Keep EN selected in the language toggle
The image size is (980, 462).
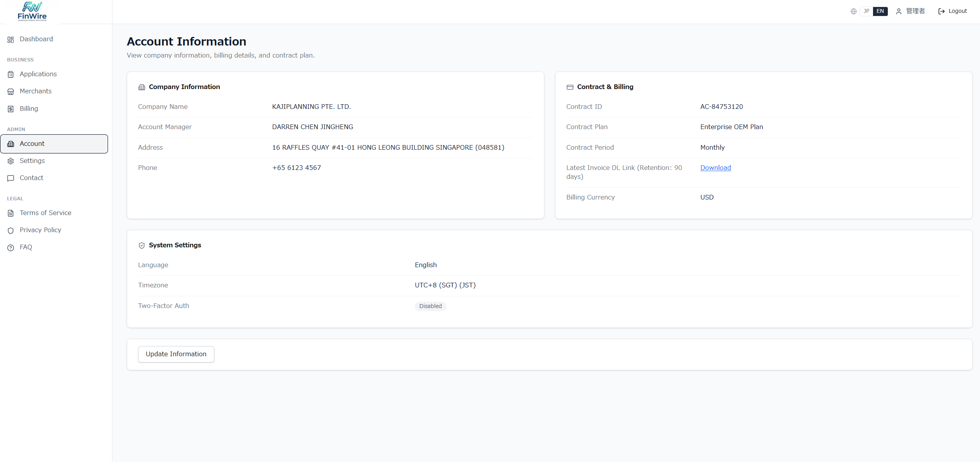(x=880, y=11)
